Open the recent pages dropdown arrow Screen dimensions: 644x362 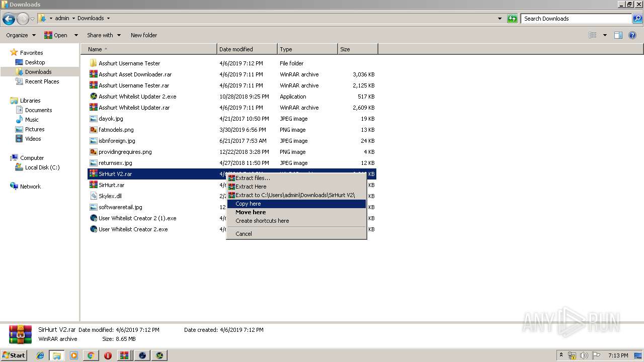[33, 19]
